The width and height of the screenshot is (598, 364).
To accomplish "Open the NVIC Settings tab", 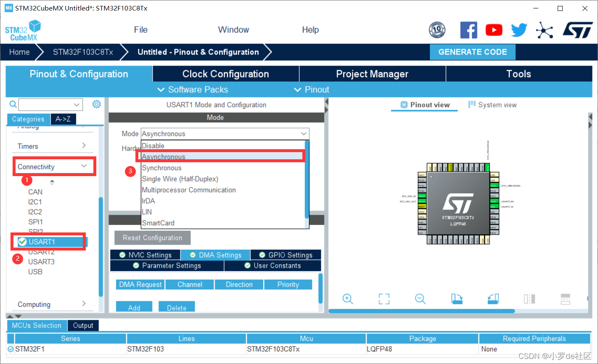I will tap(145, 255).
